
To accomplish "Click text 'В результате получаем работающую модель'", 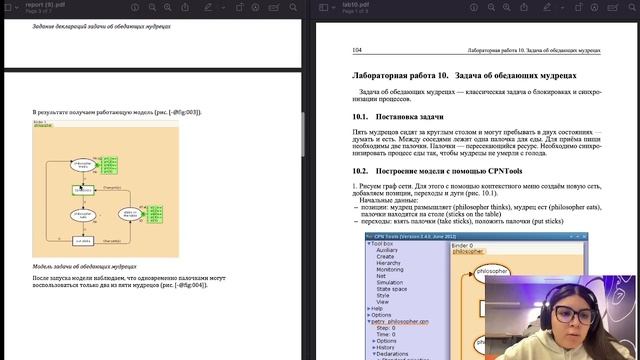I will click(x=93, y=112).
